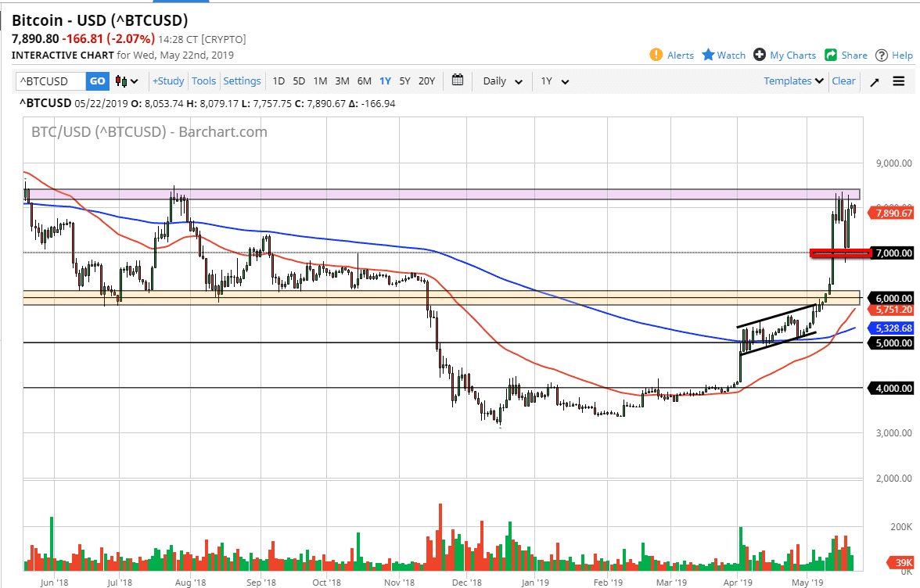The width and height of the screenshot is (920, 588).
Task: Open the calendar date selector icon
Action: (x=458, y=81)
